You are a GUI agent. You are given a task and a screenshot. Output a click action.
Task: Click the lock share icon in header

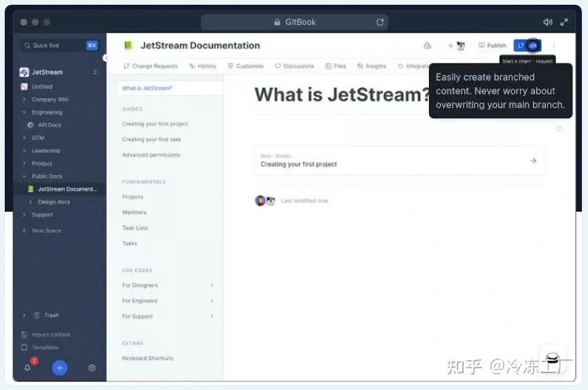427,46
